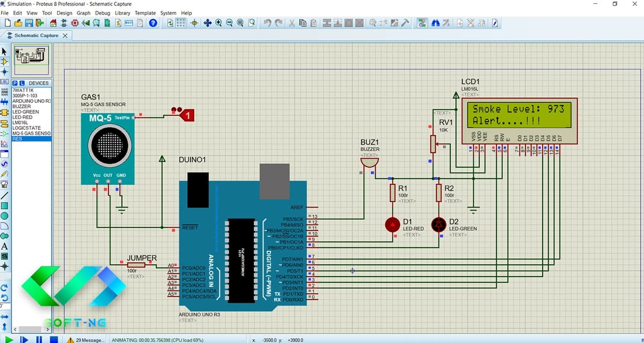
Task: Create a new project with the blank-page icon
Action: [8, 23]
